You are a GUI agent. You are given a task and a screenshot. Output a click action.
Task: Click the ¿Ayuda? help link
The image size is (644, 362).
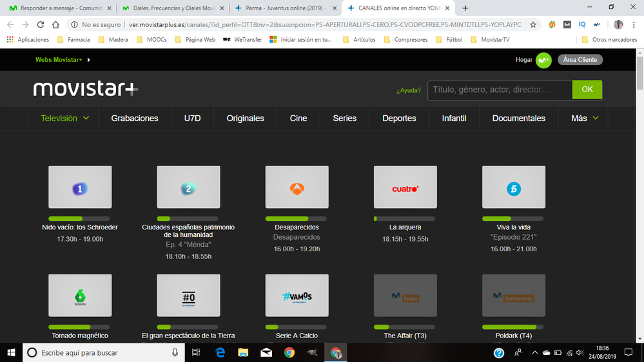[x=409, y=90]
